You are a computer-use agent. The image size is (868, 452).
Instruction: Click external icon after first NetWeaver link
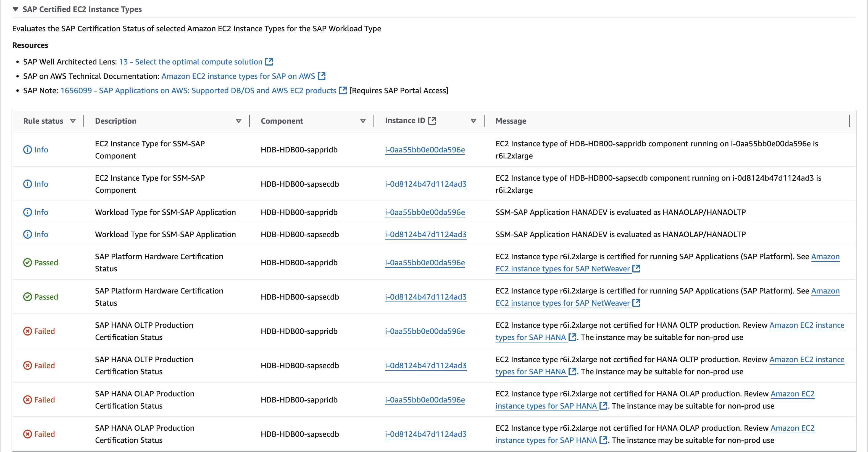pyautogui.click(x=636, y=269)
